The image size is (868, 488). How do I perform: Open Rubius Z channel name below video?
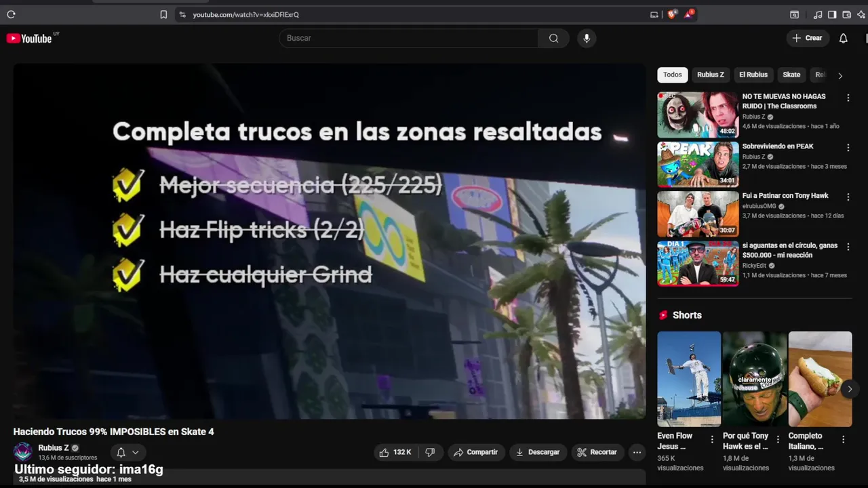pos(54,448)
